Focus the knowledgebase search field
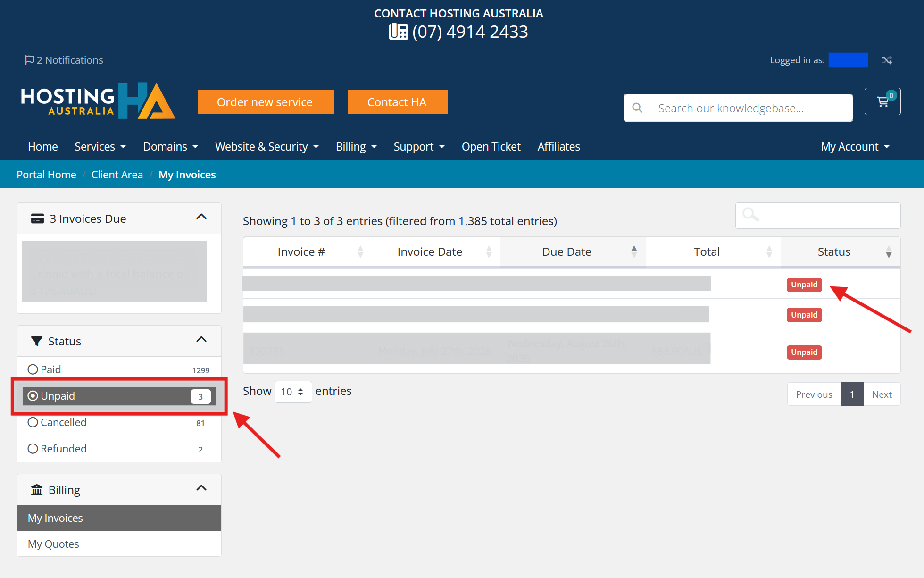The image size is (924, 578). [x=738, y=108]
